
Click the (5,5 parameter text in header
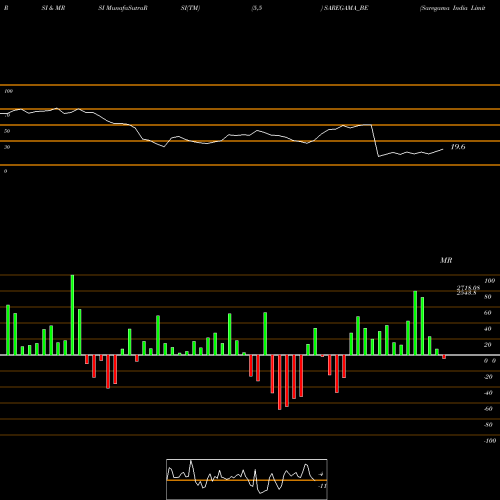point(257,8)
